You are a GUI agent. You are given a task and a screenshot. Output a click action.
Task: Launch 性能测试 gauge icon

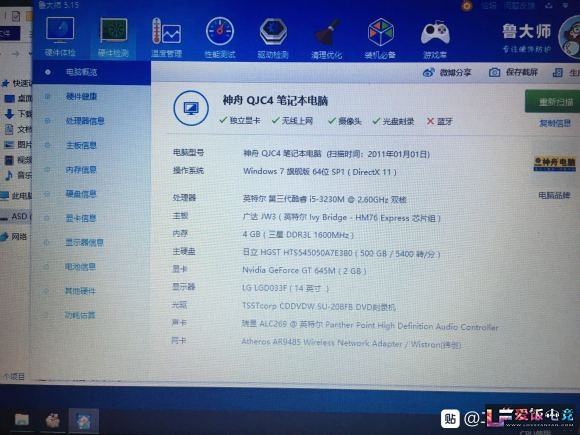pos(220,31)
